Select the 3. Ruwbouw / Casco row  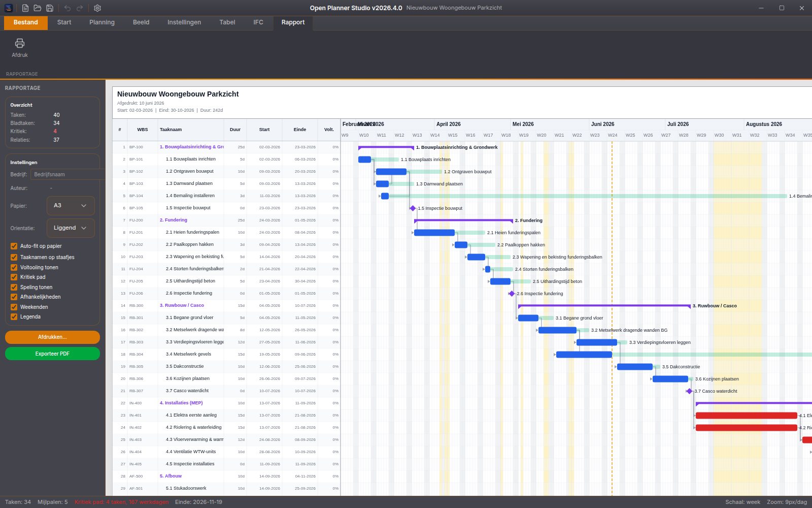click(x=226, y=306)
